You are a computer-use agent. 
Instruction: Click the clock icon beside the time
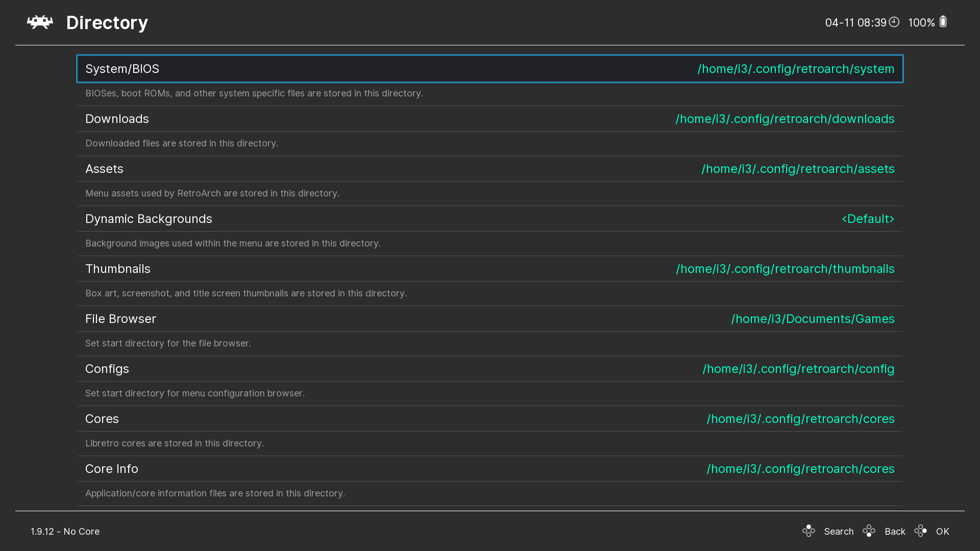coord(895,22)
